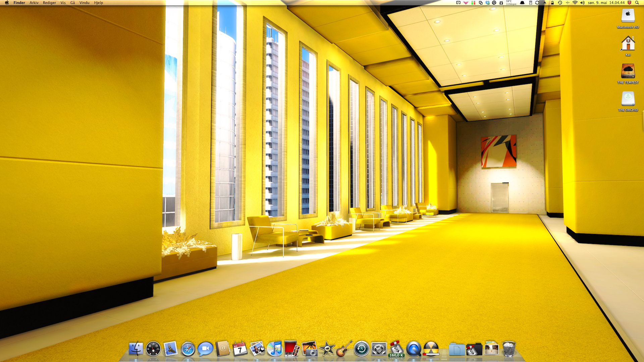Open the Time Machine menu bar extra
This screenshot has height=362, width=644.
(560, 3)
